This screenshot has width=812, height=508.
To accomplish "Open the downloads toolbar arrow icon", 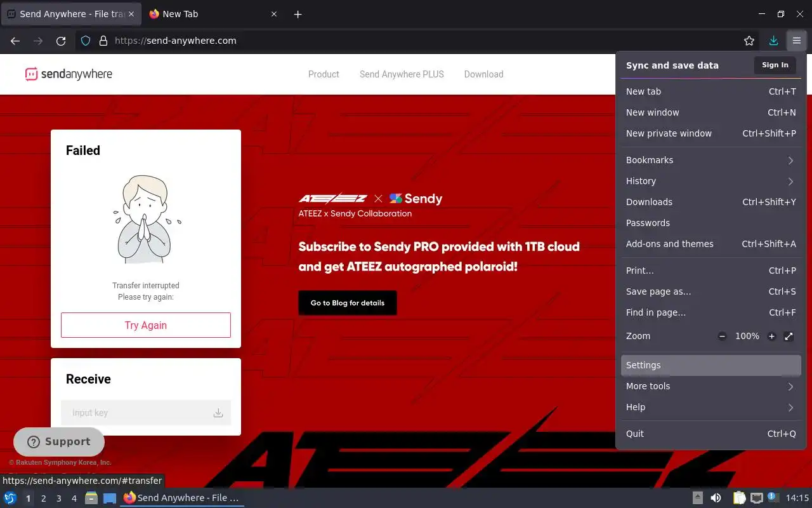I will [x=773, y=41].
